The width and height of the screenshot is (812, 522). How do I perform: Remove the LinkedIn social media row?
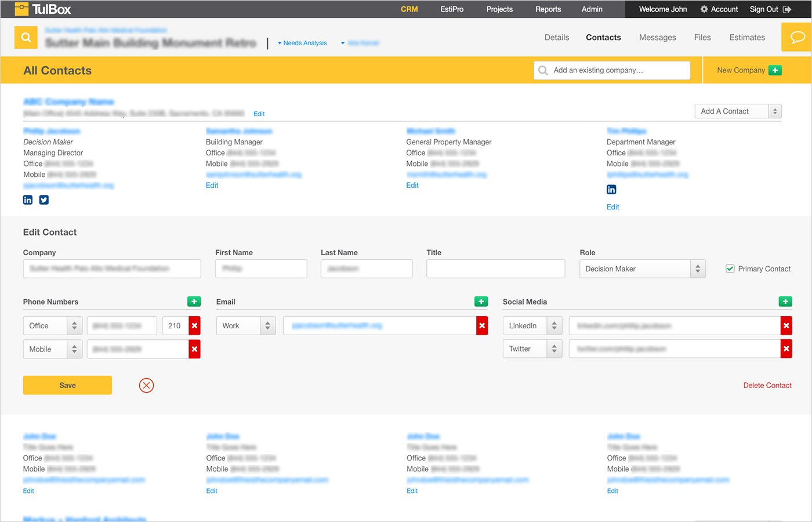[x=786, y=326]
